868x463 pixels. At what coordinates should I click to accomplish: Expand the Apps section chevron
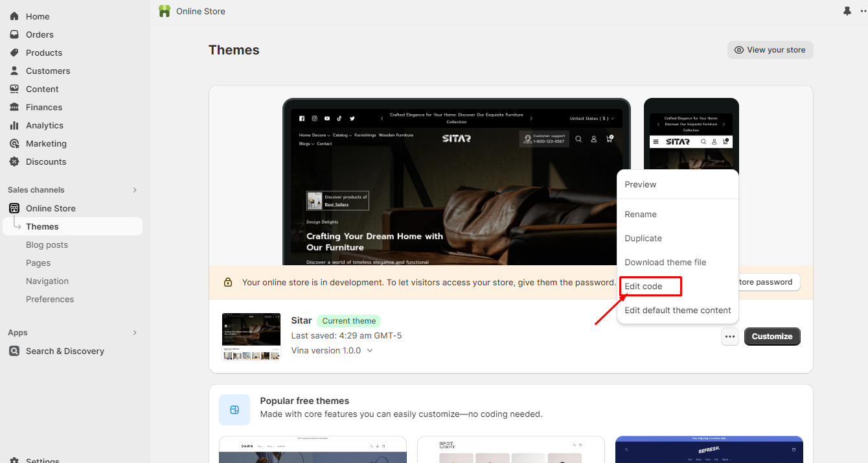(x=135, y=333)
